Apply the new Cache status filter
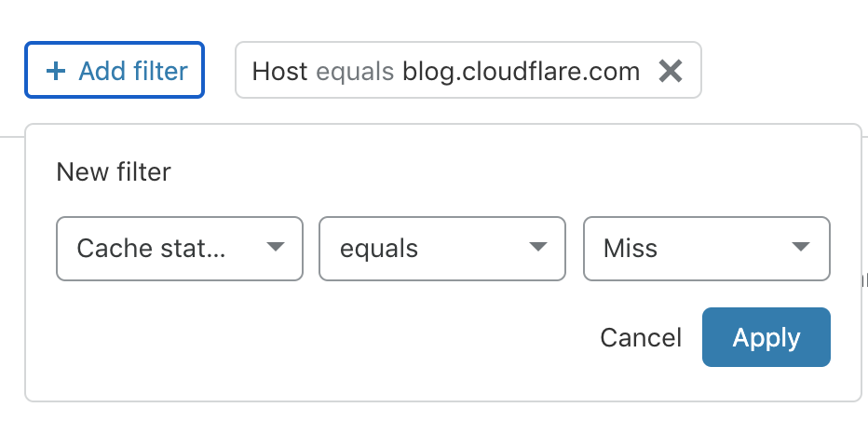Viewport: 868px width, 421px height. (766, 337)
